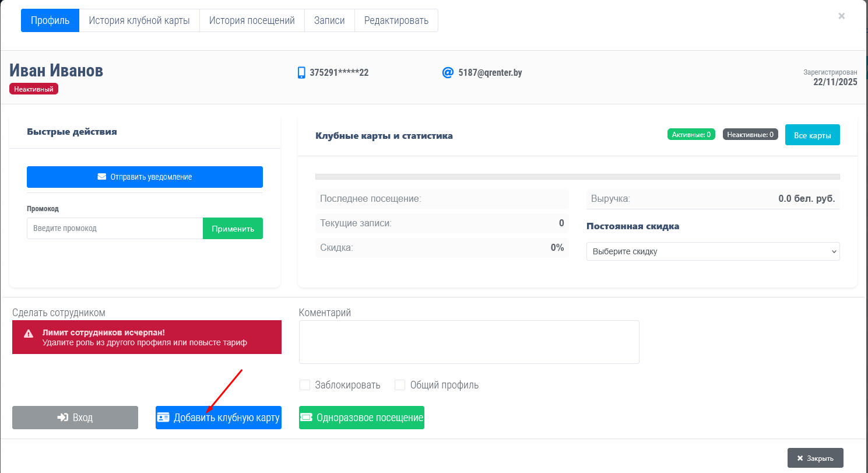The width and height of the screenshot is (868, 473).
Task: Select the Редактировать tab
Action: (x=396, y=20)
